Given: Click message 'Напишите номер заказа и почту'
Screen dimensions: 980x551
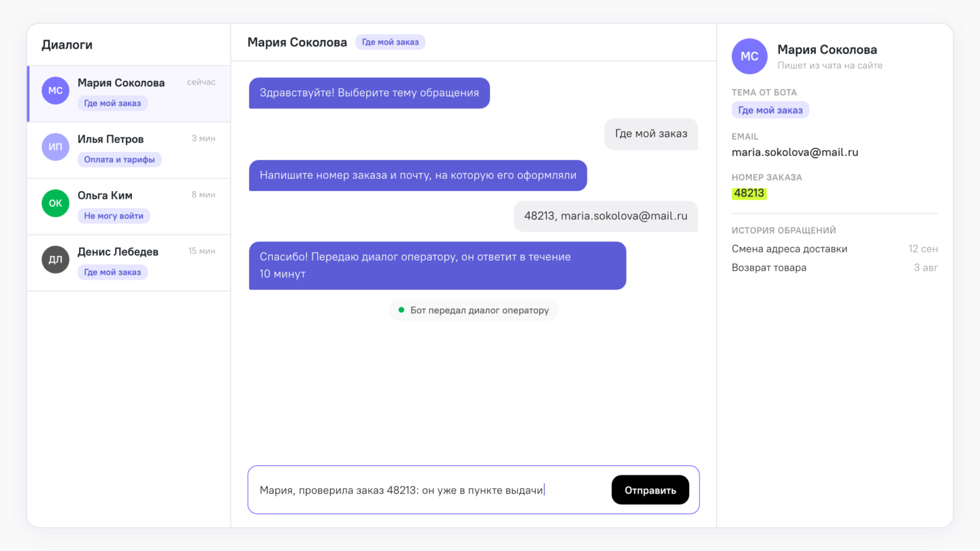Looking at the screenshot, I should (x=418, y=176).
